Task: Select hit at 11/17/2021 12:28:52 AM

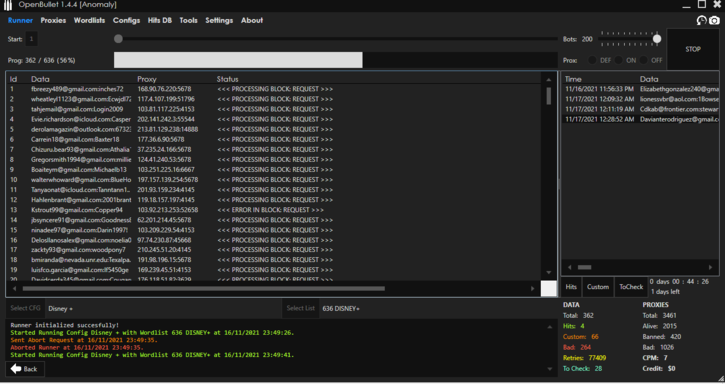Action: 640,119
